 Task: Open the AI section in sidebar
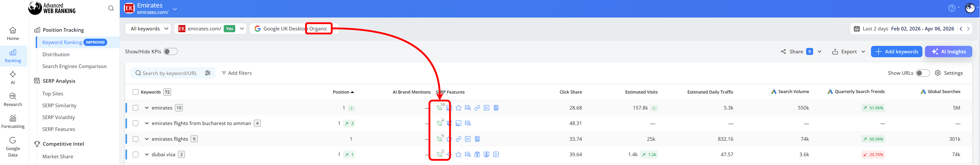(13, 77)
